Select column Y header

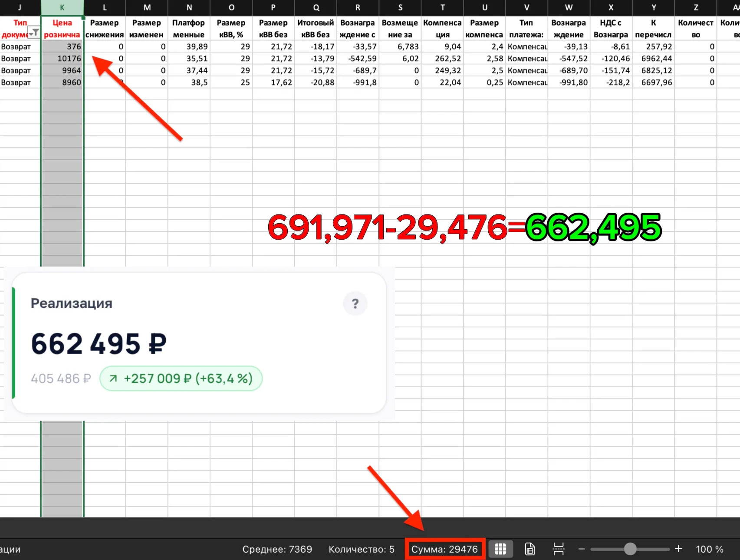(x=653, y=7)
